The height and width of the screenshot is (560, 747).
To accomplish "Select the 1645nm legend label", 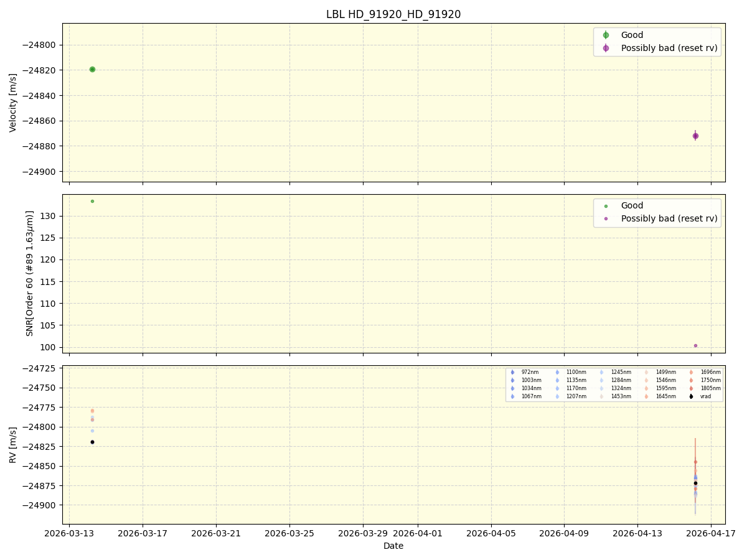I will click(x=665, y=396).
